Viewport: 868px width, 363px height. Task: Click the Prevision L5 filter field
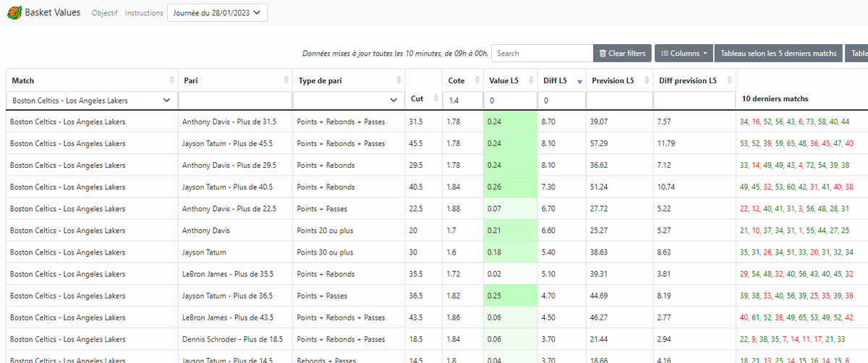coord(619,100)
